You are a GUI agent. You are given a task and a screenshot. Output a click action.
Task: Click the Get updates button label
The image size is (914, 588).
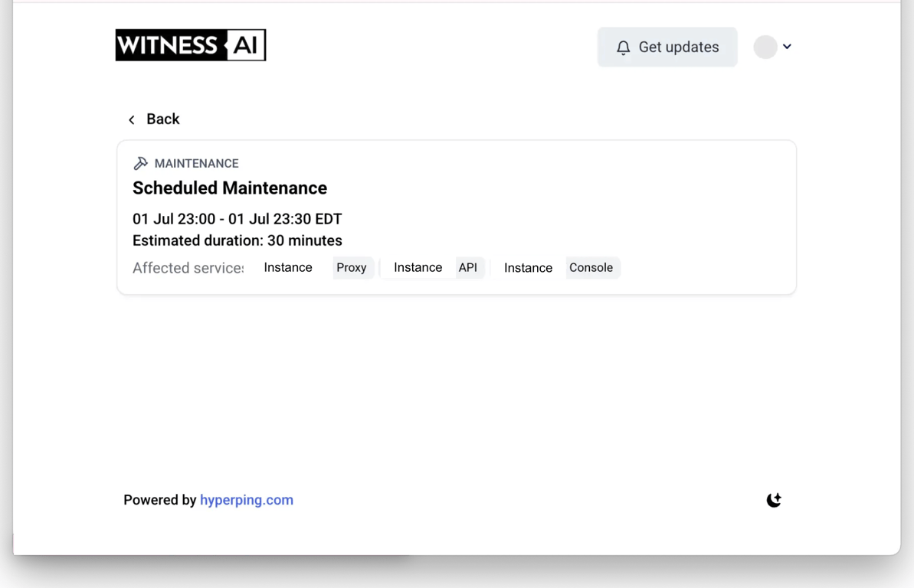(679, 47)
